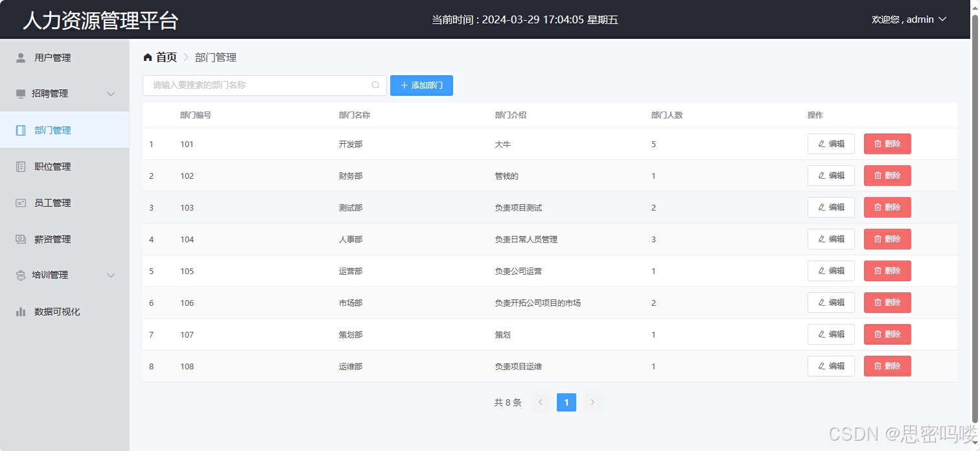
Task: Click trash icon in 市场部 row
Action: point(878,303)
